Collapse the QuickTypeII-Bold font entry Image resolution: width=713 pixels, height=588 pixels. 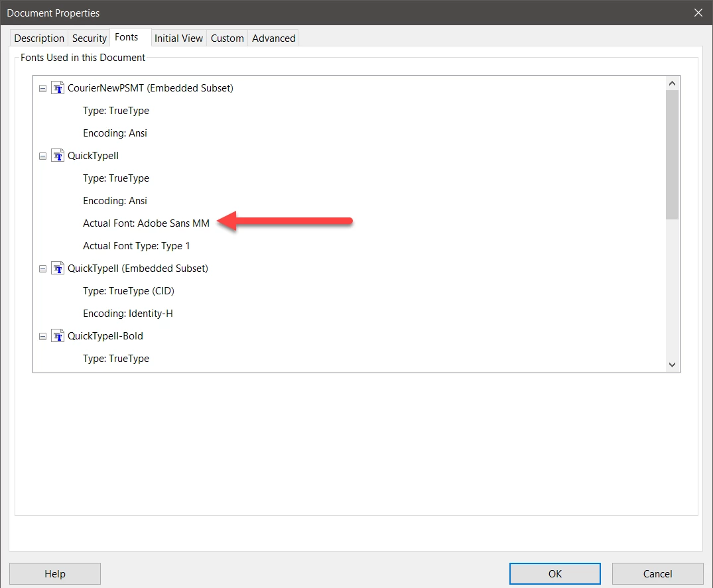tap(42, 337)
